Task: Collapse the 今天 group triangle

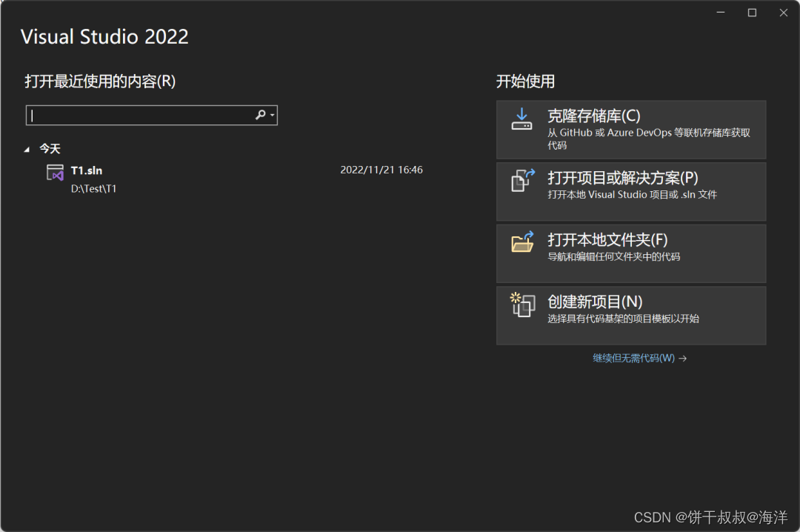Action: click(x=27, y=149)
